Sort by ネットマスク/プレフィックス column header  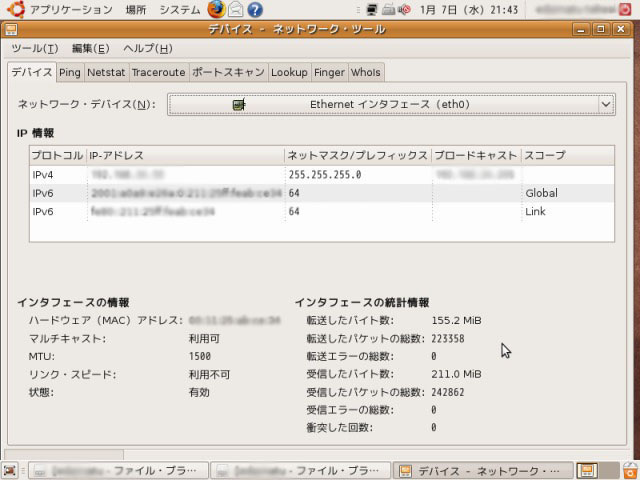click(x=358, y=156)
